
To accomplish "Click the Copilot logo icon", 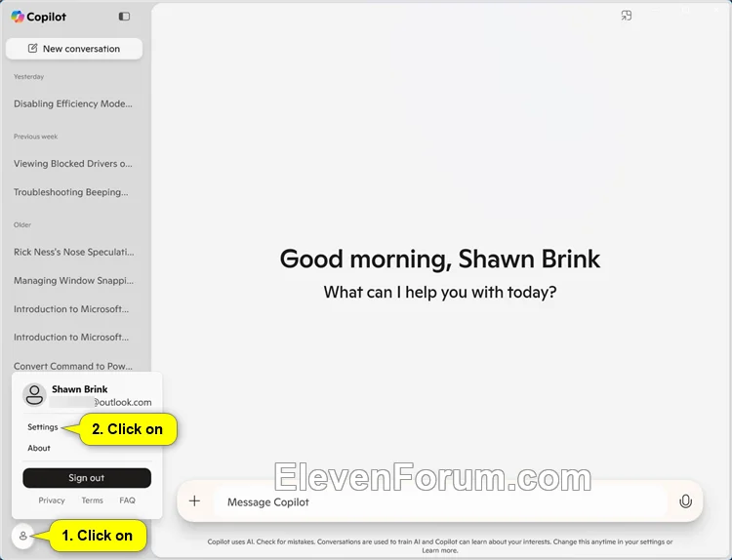I will (x=18, y=17).
